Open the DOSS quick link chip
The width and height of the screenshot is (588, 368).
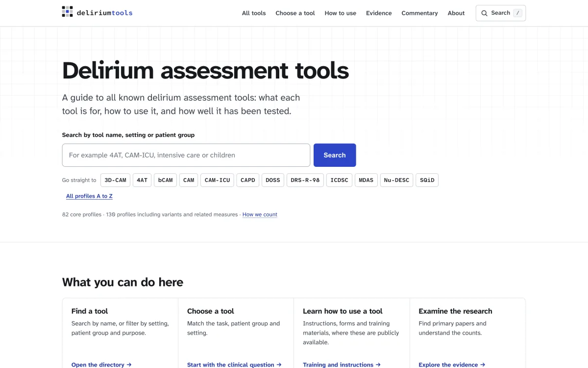pos(273,180)
